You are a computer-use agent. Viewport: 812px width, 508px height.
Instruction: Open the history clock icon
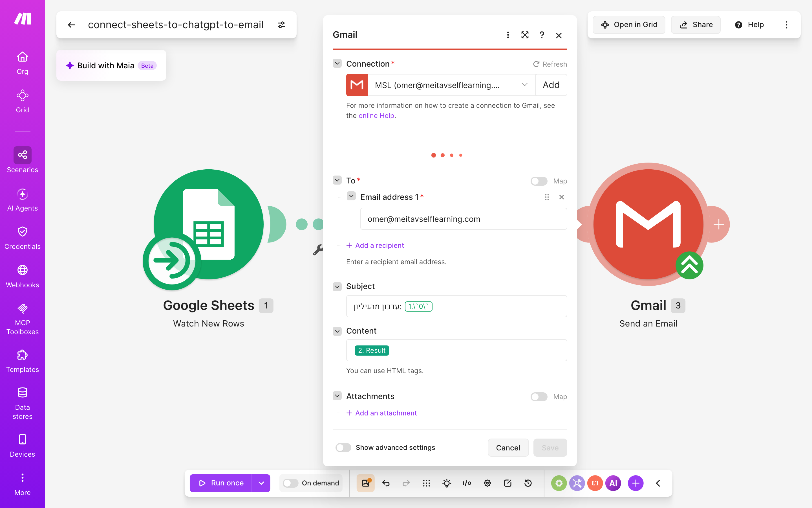pos(528,483)
